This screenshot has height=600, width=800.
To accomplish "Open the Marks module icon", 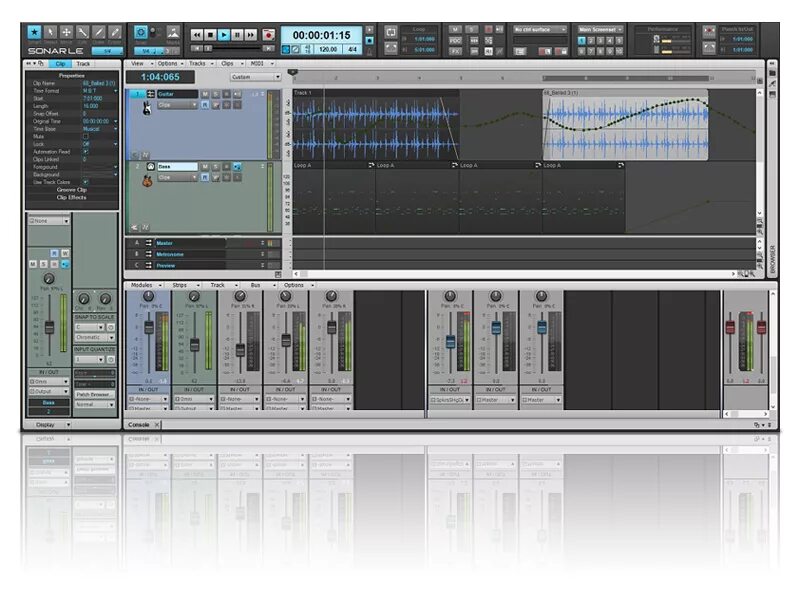I will tap(173, 33).
